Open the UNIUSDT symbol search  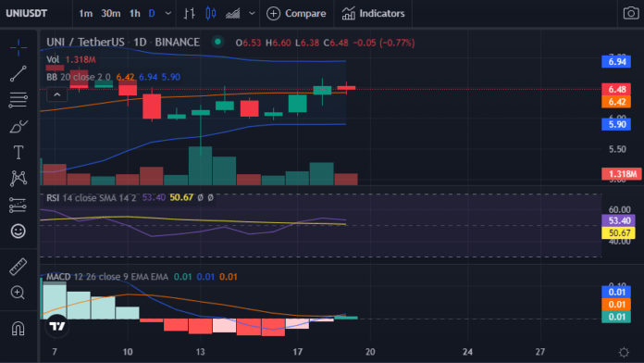pos(27,13)
